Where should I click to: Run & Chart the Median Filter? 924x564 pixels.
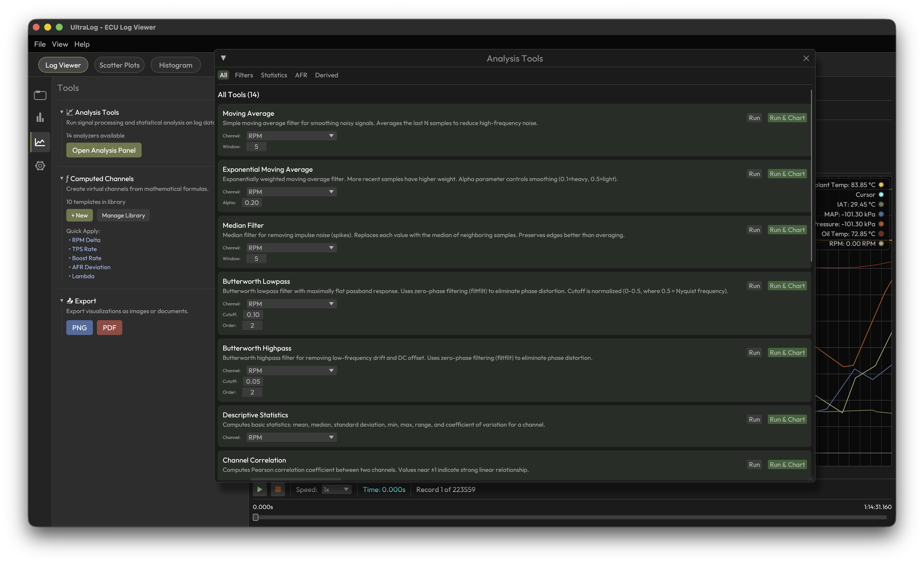[x=787, y=230]
